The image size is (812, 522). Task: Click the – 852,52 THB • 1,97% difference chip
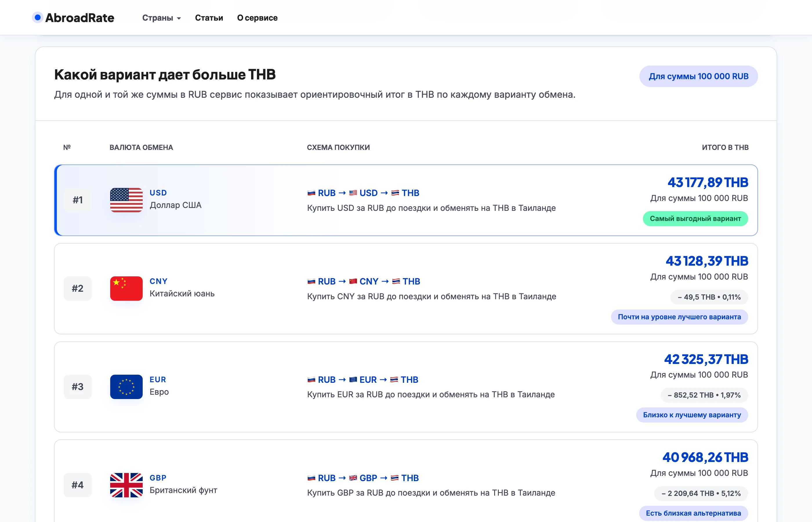tap(704, 395)
